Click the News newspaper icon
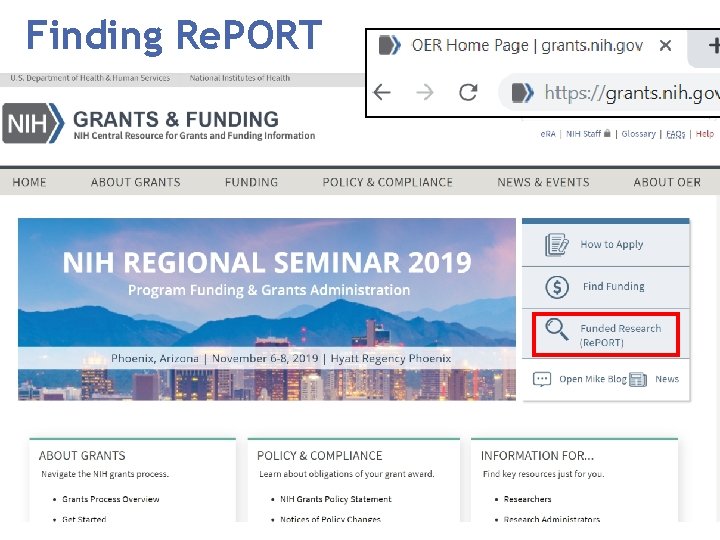This screenshot has height=540, width=720. coord(638,379)
